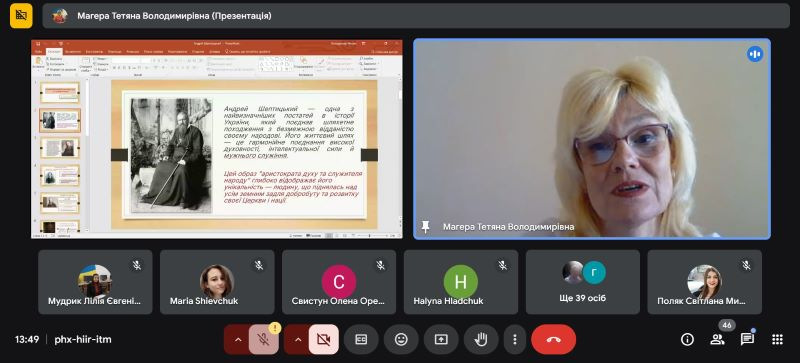The height and width of the screenshot is (363, 800).
Task: Open the 'Ще 39 осіб' participants tile
Action: [583, 282]
